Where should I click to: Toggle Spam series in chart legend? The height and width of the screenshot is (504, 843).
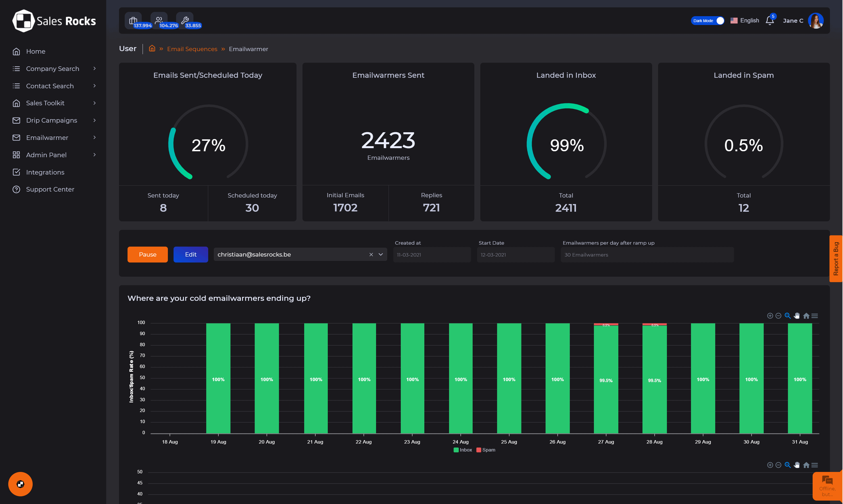click(x=485, y=450)
